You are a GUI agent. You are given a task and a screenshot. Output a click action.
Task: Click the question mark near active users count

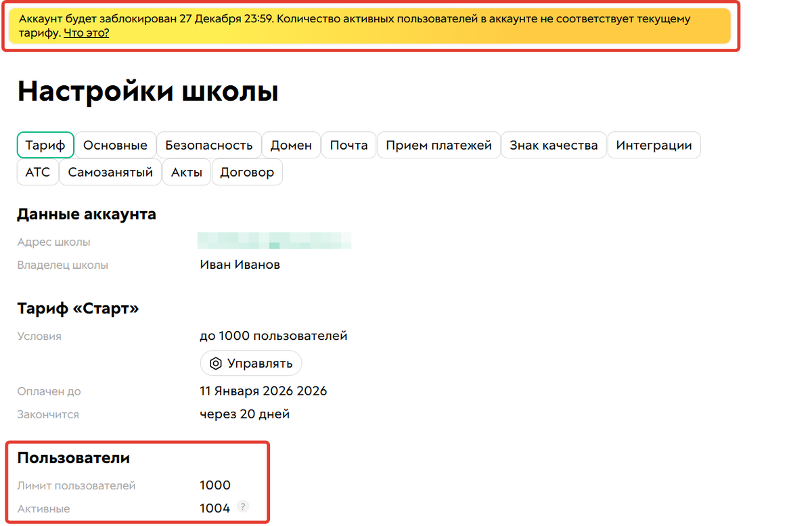click(x=242, y=506)
